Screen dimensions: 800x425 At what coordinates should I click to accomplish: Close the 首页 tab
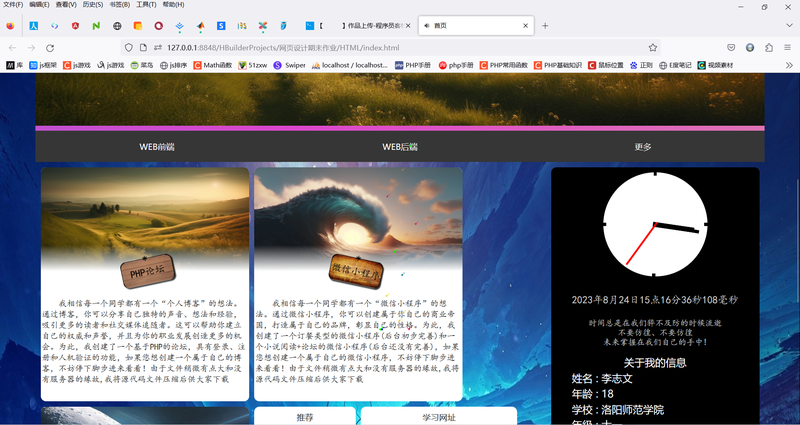coord(526,26)
